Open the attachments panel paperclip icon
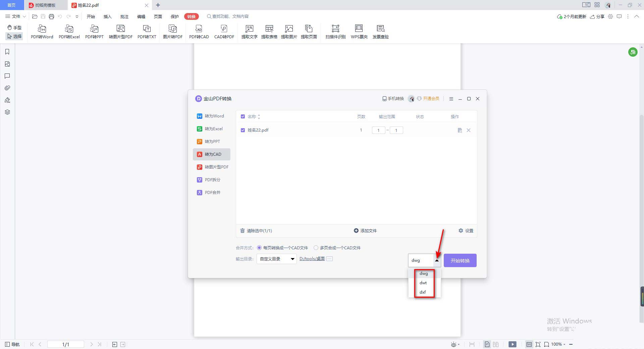This screenshot has width=644, height=349. (7, 88)
